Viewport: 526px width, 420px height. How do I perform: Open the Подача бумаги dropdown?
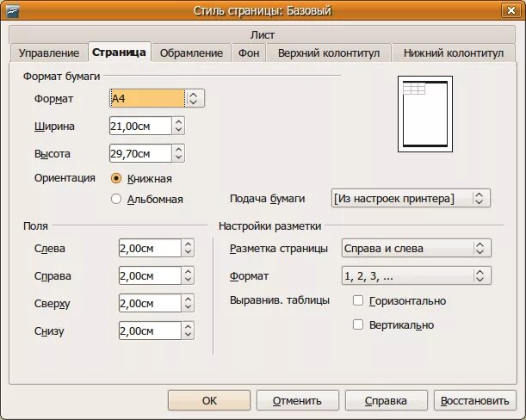pyautogui.click(x=411, y=198)
